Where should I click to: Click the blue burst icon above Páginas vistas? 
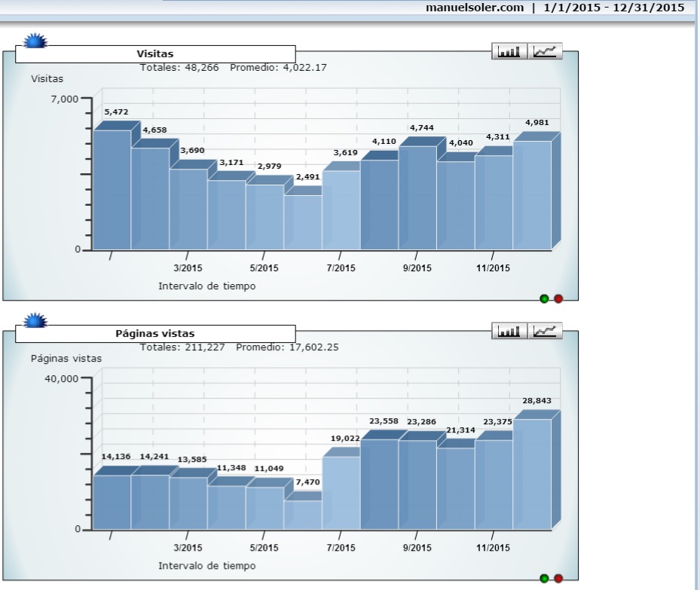(x=35, y=320)
